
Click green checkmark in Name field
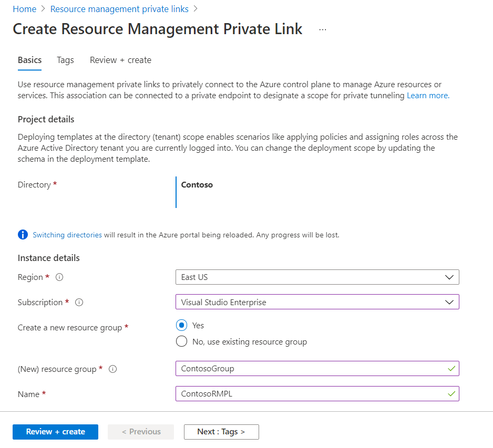pyautogui.click(x=451, y=393)
